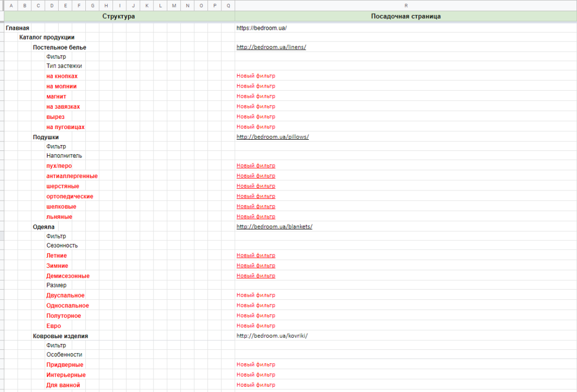Screen dimensions: 577x392
Task: Select the Двуспальное cell
Action: (66, 295)
